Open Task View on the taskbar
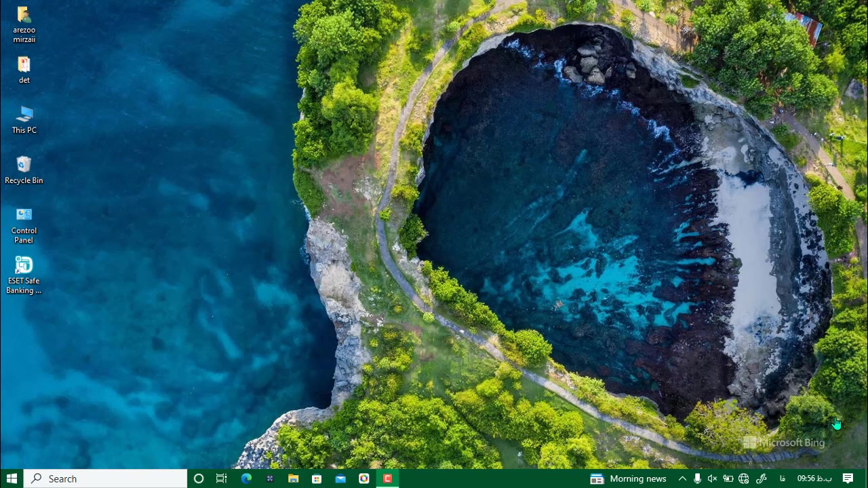868x488 pixels. pos(221,479)
